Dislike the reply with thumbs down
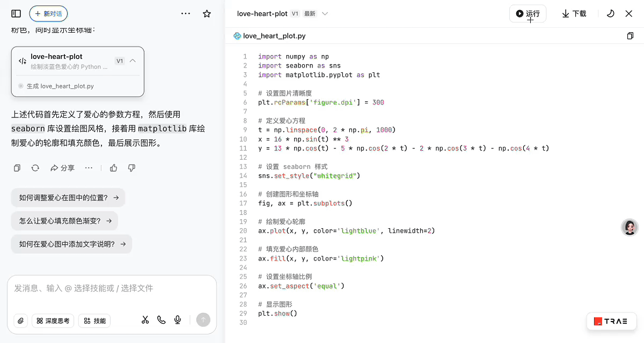 [x=131, y=168]
